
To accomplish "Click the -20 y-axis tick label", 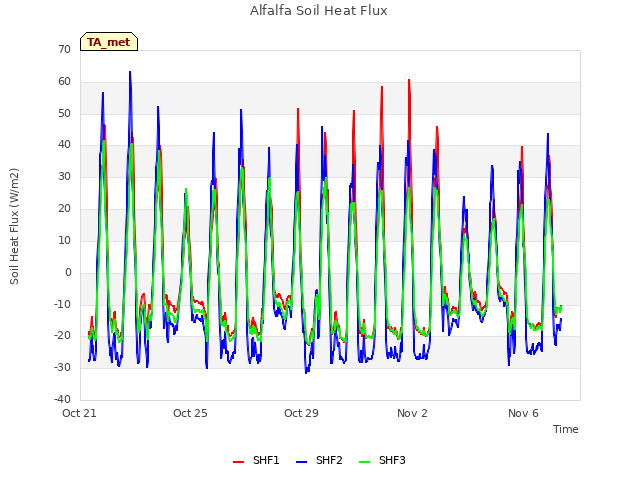I will tap(62, 336).
